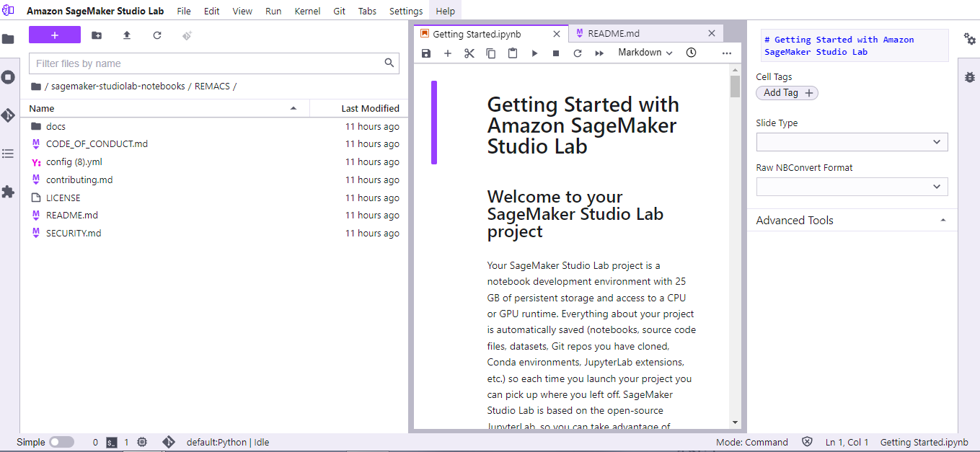Open the notebook toolbar overflow ellipsis
This screenshot has width=980, height=452.
[727, 53]
